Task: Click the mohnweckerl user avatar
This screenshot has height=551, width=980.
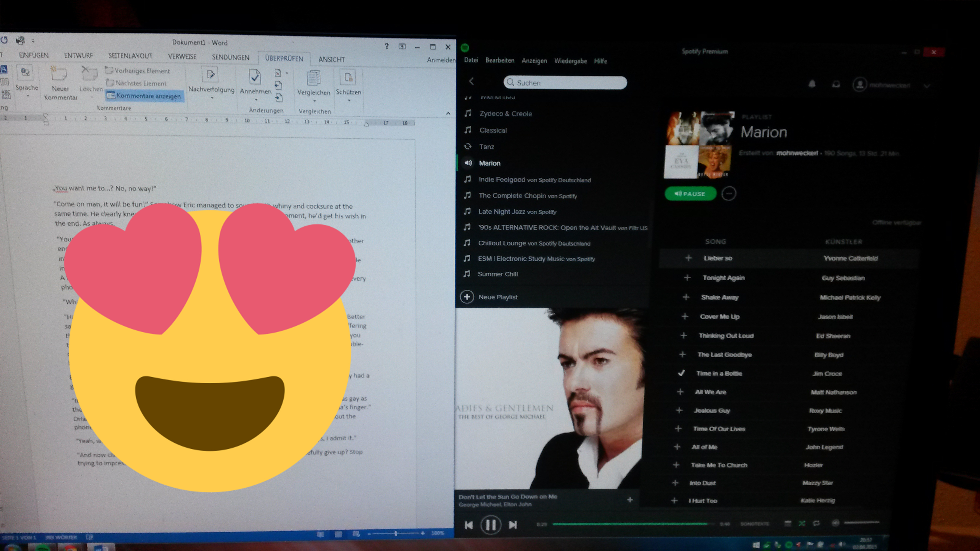Action: (x=860, y=84)
